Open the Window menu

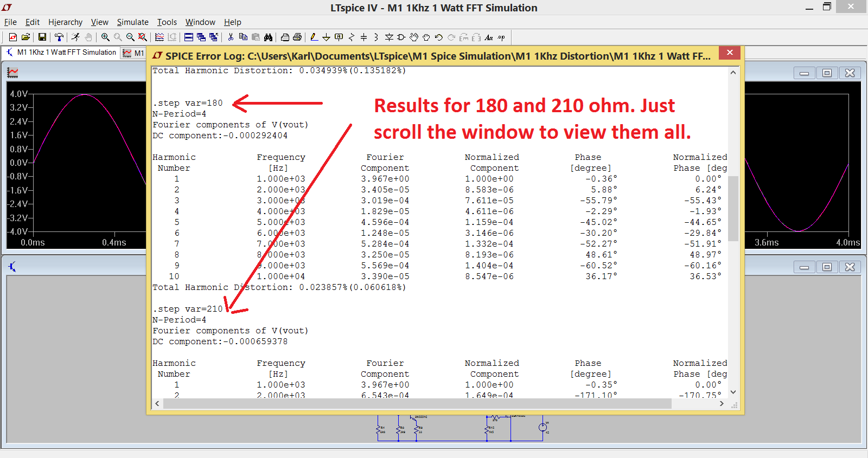[200, 22]
